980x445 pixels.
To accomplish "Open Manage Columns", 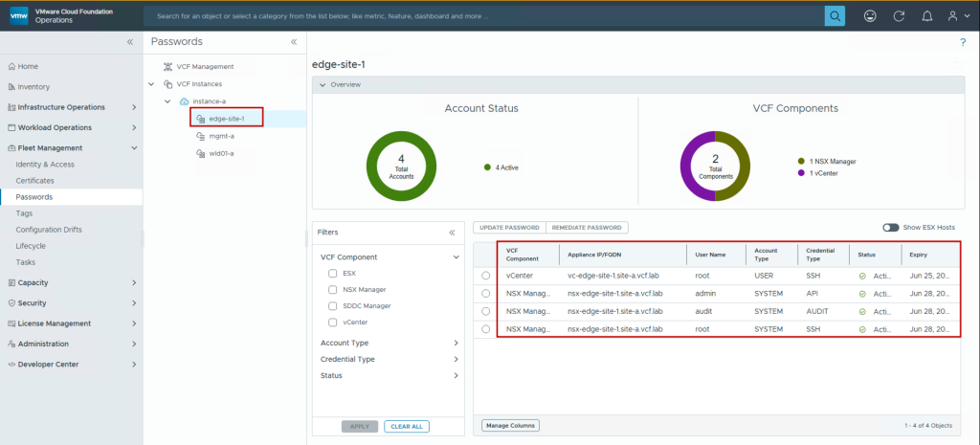I will pyautogui.click(x=511, y=426).
